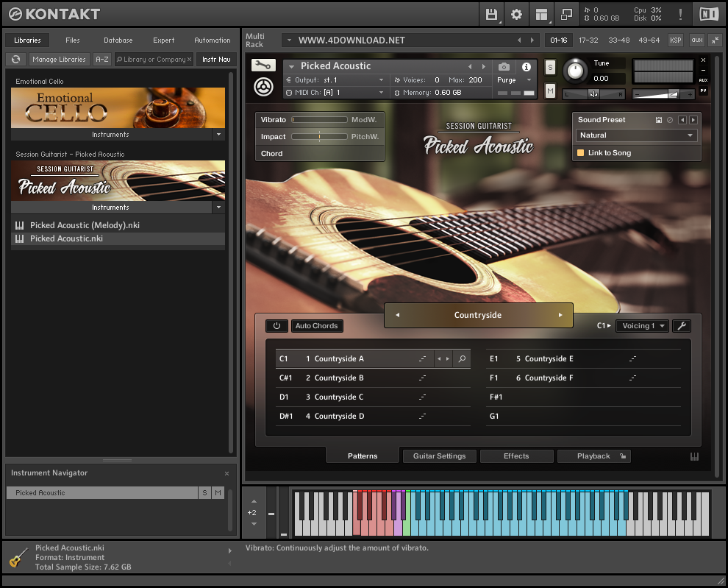
Task: Click the panic exclamation mark icon
Action: pos(680,14)
